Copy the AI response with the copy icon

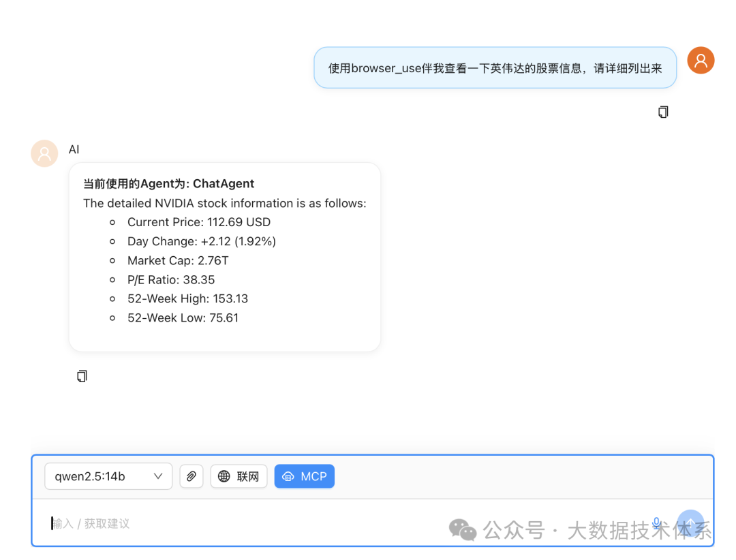(82, 376)
